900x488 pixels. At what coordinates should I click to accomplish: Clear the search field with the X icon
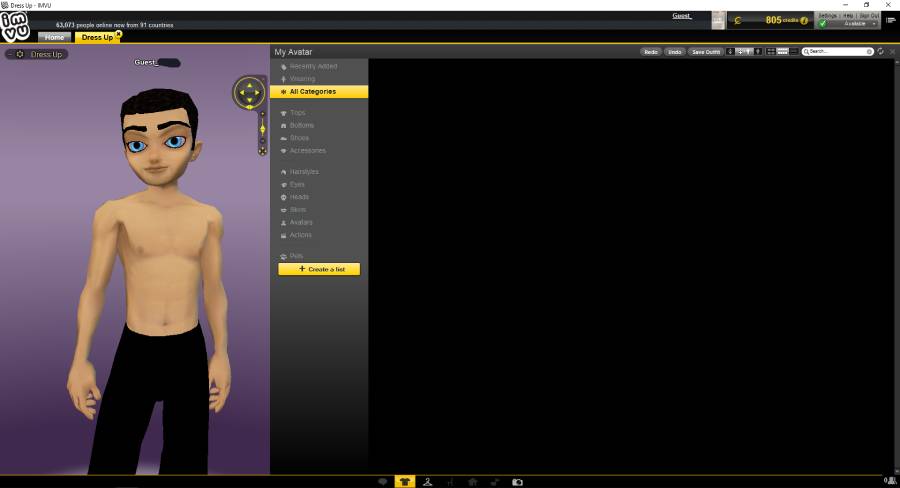tap(869, 52)
